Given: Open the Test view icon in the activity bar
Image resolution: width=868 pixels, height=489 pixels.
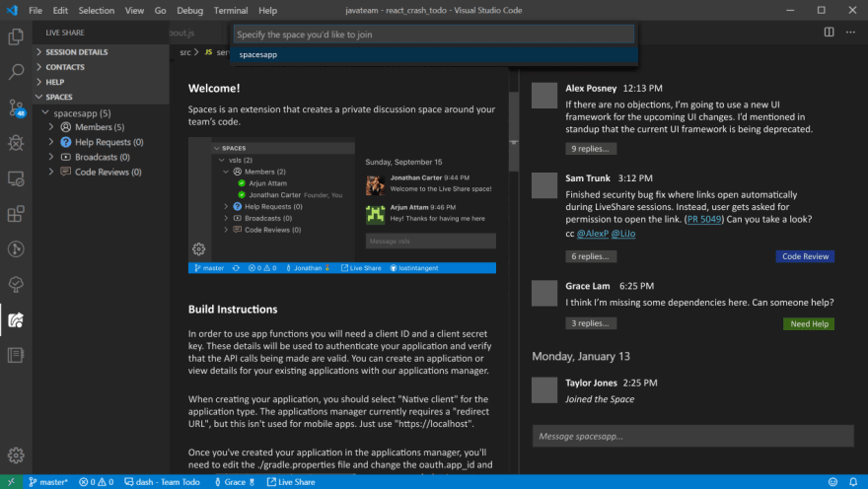Looking at the screenshot, I should click(16, 284).
